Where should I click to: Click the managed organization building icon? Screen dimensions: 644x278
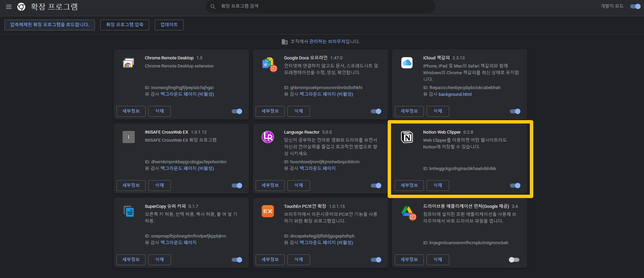point(285,41)
